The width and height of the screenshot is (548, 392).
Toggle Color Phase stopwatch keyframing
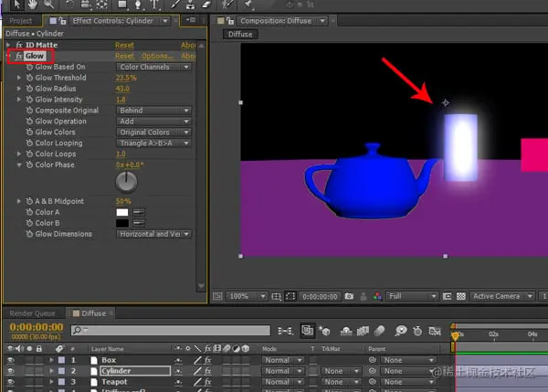coord(30,164)
